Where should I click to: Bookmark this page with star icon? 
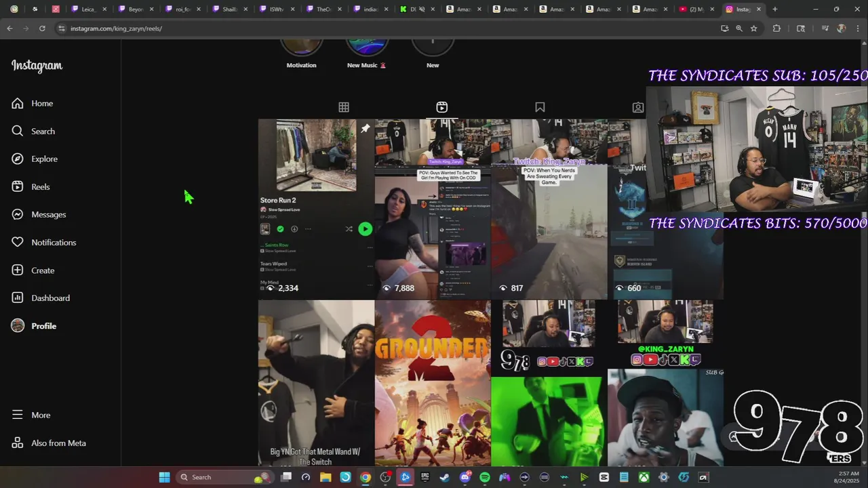click(753, 28)
